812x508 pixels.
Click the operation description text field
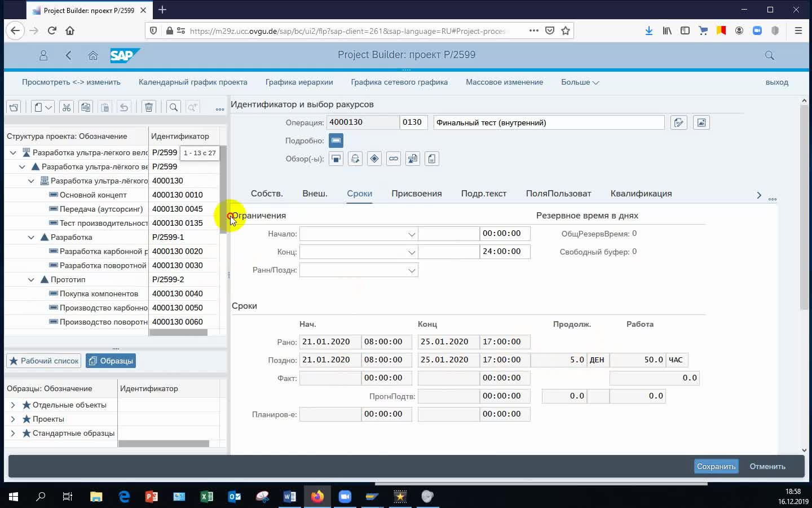click(x=549, y=122)
